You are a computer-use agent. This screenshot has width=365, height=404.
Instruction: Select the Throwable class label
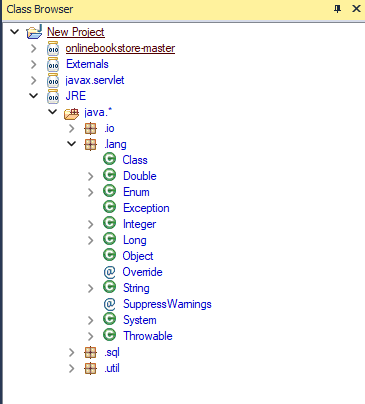[148, 336]
